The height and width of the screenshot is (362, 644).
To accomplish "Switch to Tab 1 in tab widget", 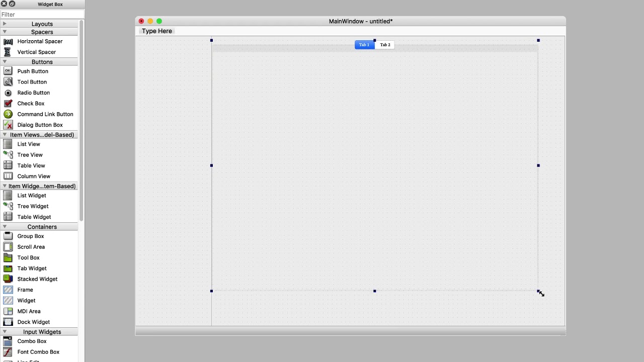I will [x=365, y=45].
